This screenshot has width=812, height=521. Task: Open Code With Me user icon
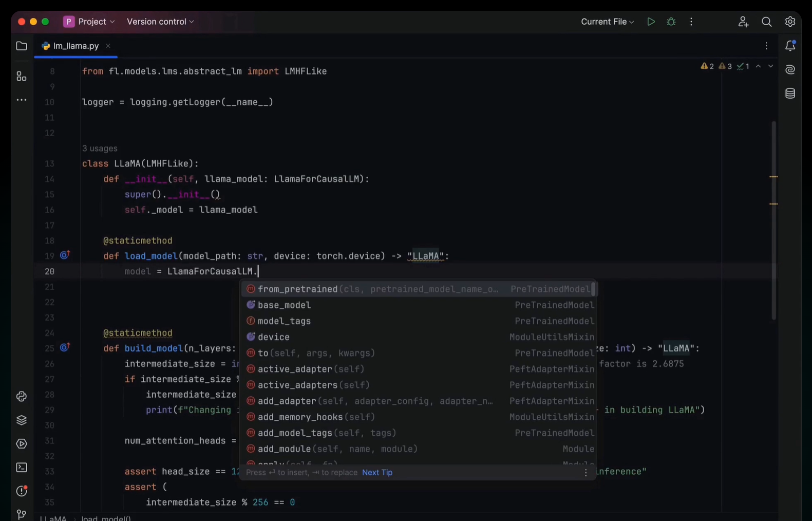tap(743, 22)
